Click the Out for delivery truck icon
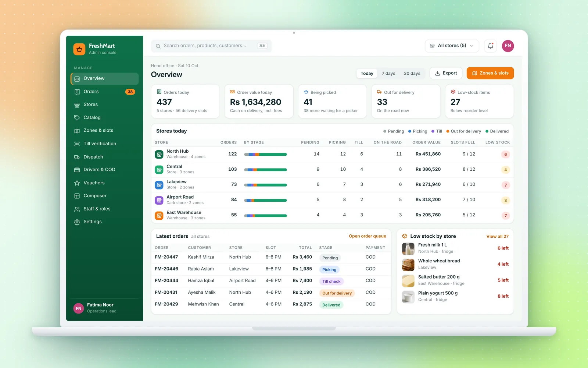The height and width of the screenshot is (368, 588). [x=379, y=92]
